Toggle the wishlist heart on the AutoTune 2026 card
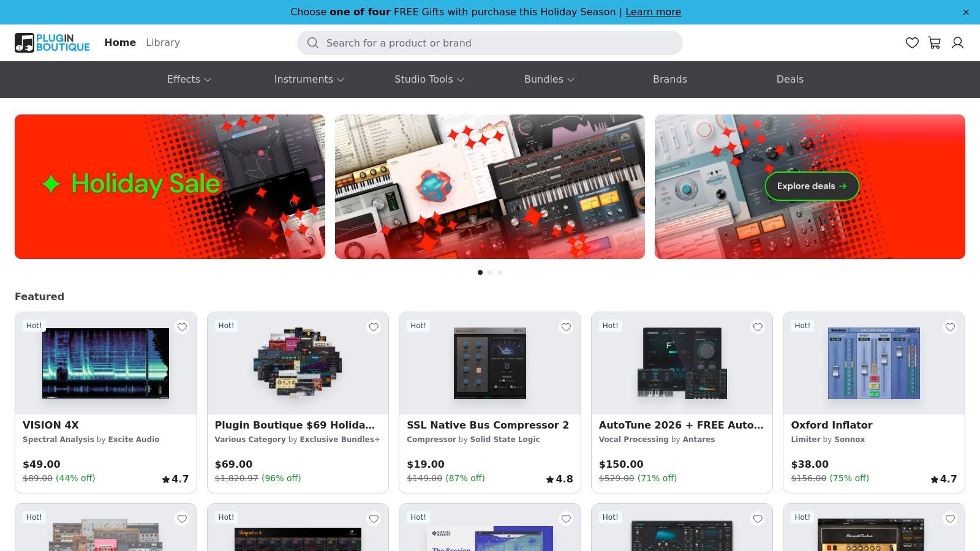 (758, 328)
